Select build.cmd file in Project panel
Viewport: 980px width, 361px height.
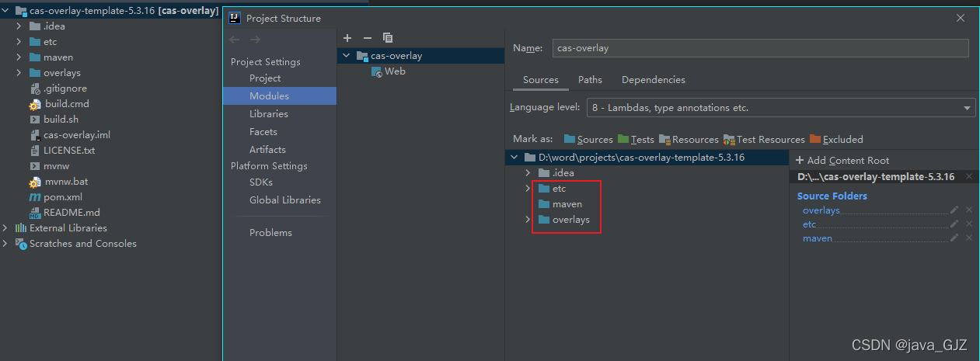59,104
